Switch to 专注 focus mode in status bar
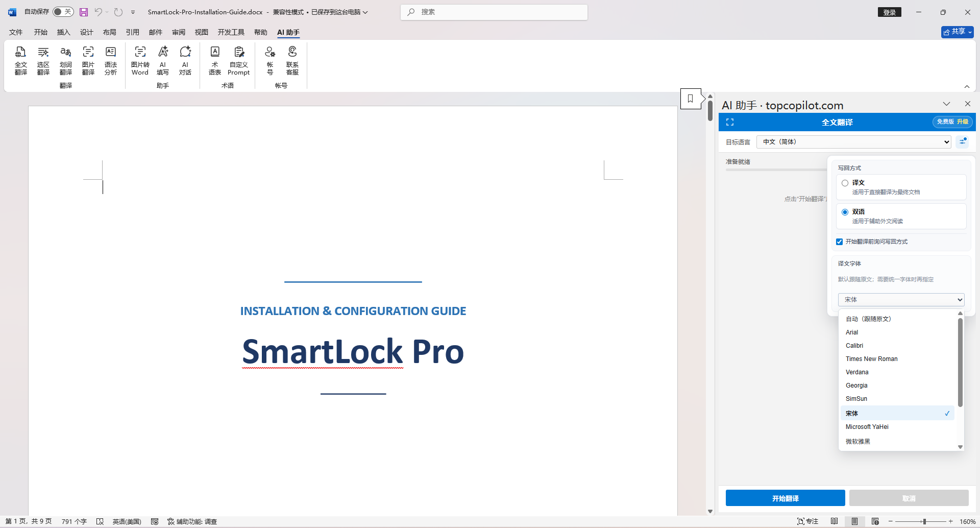980x528 pixels. (807, 521)
